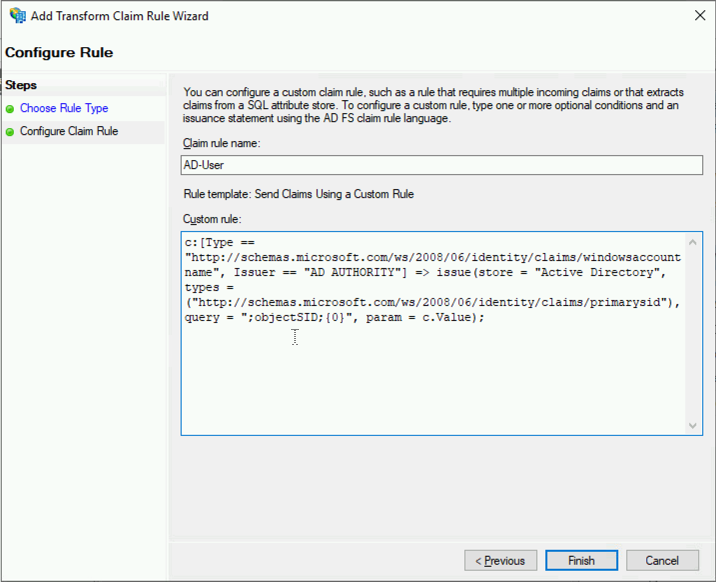Viewport: 716px width, 582px height.
Task: Close the wizard window with X
Action: (700, 16)
